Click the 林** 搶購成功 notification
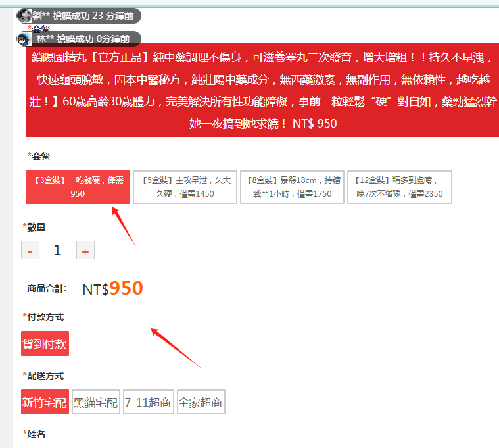499x448 pixels. [x=85, y=39]
